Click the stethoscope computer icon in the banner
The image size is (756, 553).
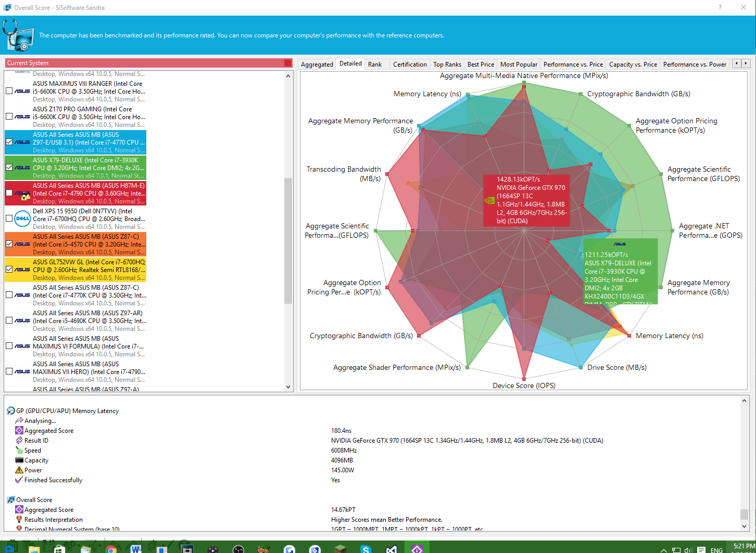[x=18, y=35]
